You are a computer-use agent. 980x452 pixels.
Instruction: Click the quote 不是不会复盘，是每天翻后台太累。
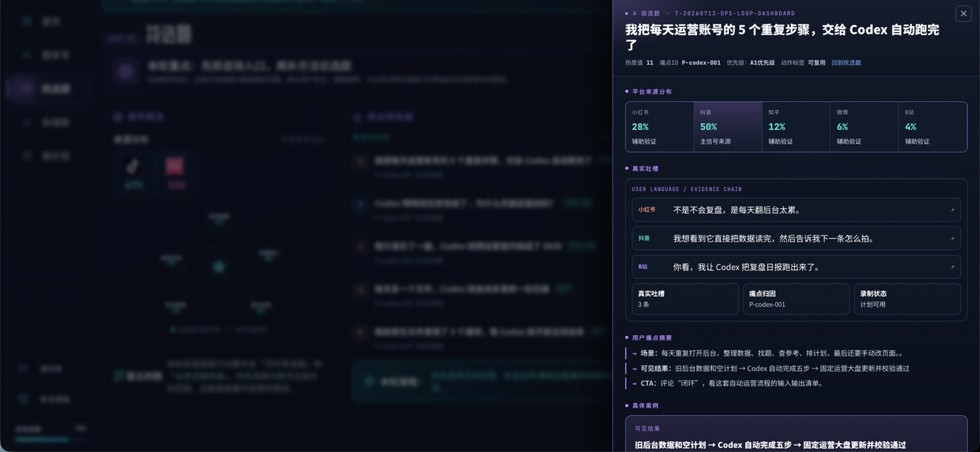click(737, 210)
